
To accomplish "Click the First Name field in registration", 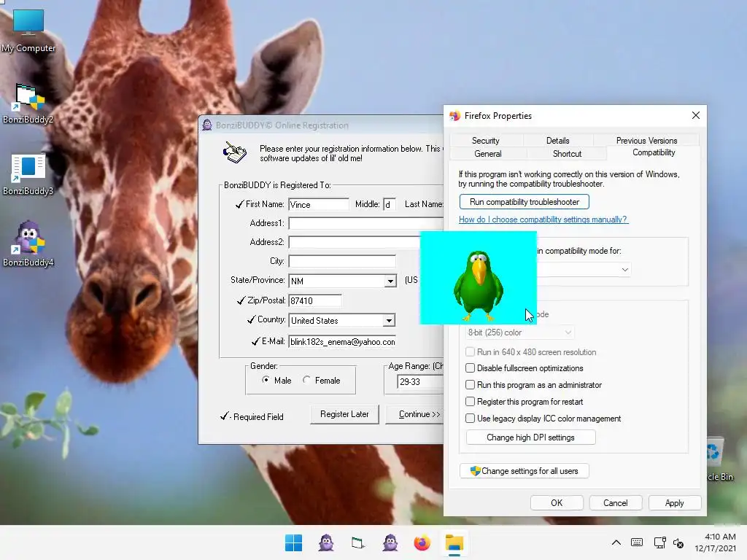I will pos(319,204).
